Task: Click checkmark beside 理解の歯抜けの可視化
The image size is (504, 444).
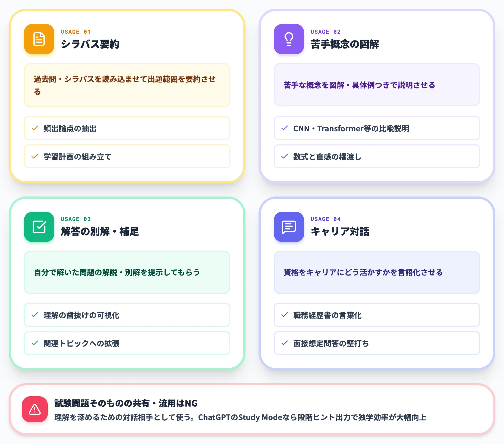Action: [35, 315]
